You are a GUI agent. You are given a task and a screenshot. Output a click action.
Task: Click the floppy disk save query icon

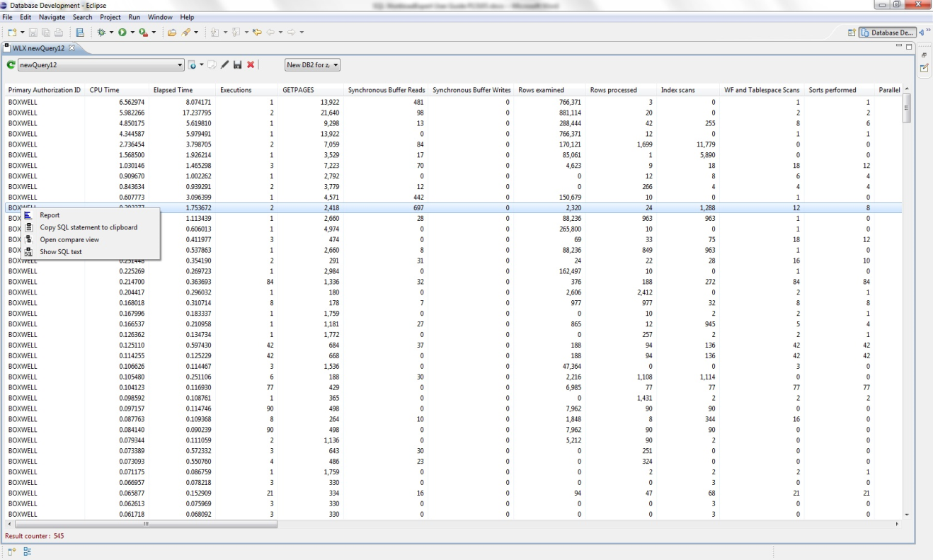pos(238,65)
